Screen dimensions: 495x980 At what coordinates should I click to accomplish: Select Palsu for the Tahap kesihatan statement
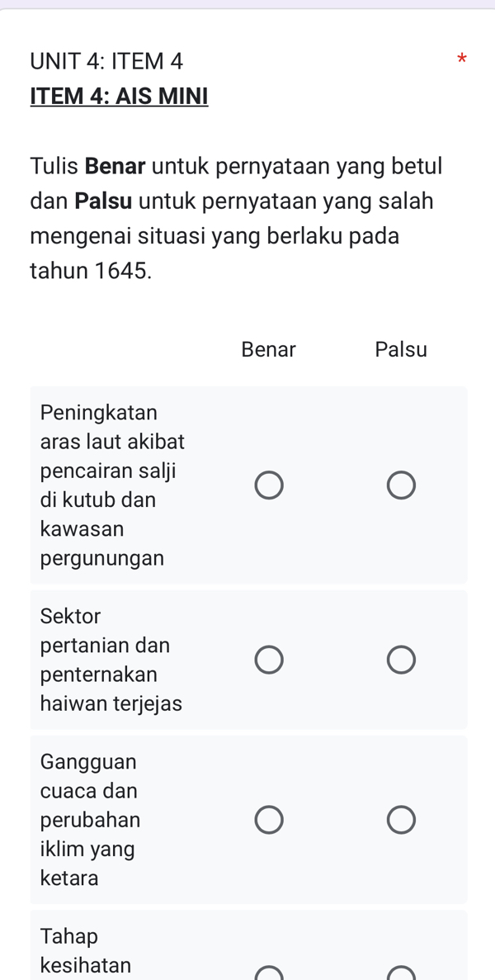click(x=401, y=974)
